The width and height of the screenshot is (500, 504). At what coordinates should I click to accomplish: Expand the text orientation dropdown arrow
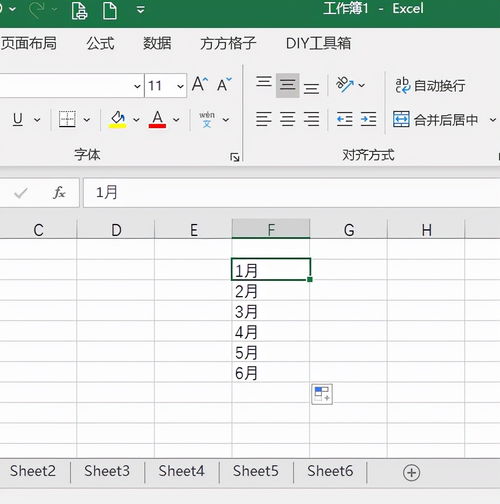click(x=362, y=86)
